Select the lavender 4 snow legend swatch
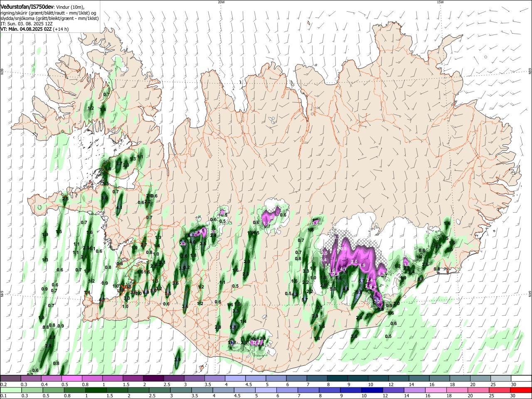The height and width of the screenshot is (399, 532). [236, 378]
